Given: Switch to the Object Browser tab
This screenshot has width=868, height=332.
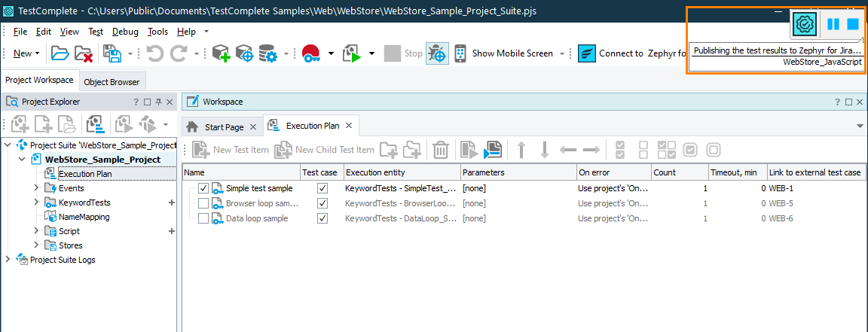Looking at the screenshot, I should click(x=112, y=82).
